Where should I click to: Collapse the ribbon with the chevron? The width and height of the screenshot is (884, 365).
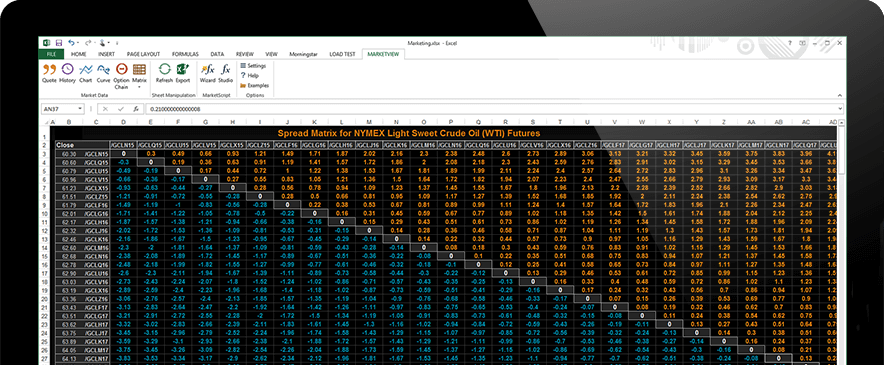coord(839,95)
